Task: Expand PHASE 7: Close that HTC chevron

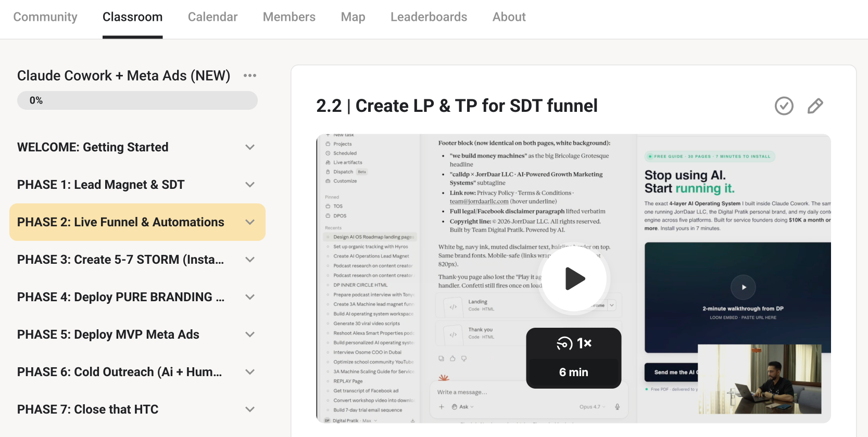Action: [x=250, y=409]
